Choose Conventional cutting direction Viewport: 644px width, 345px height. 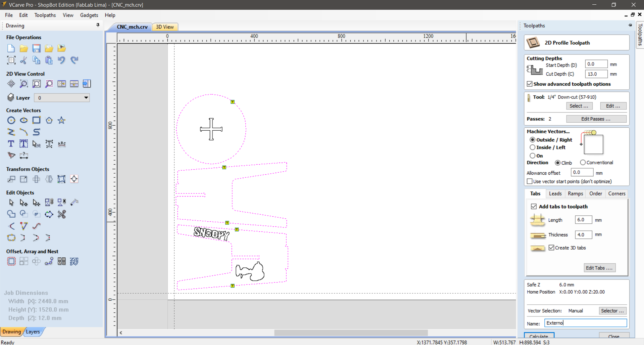click(583, 163)
